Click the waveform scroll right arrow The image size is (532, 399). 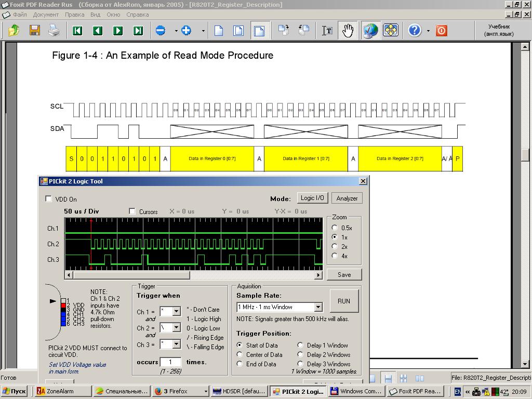point(318,274)
